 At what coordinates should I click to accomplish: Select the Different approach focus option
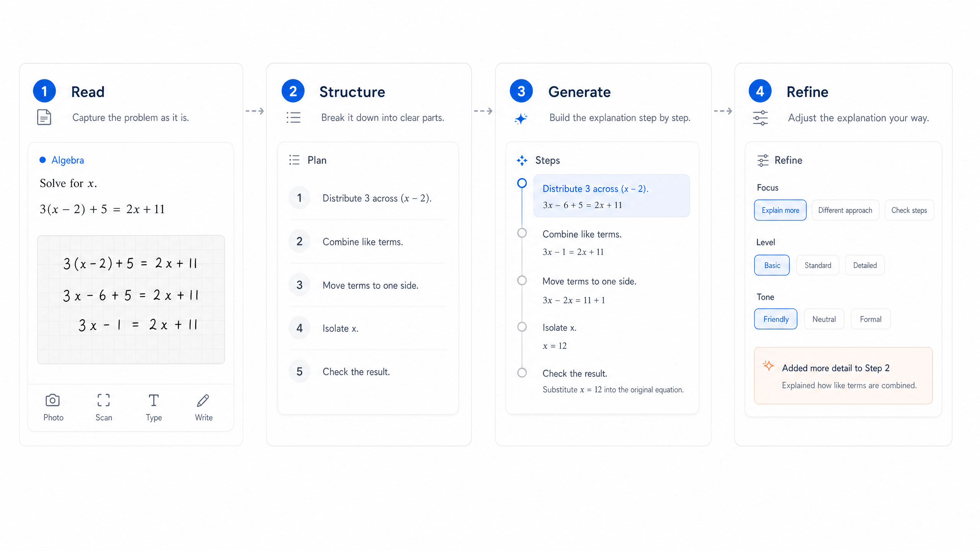pos(845,210)
